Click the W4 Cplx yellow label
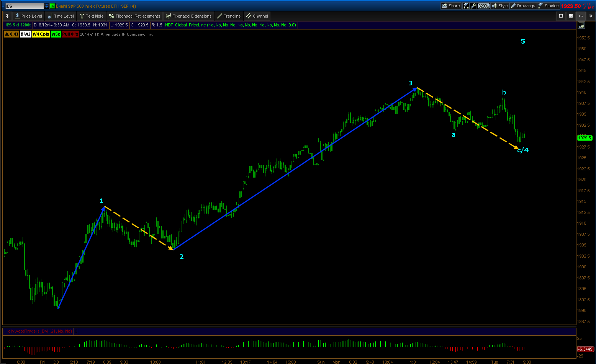Image resolution: width=596 pixels, height=364 pixels. coord(41,34)
